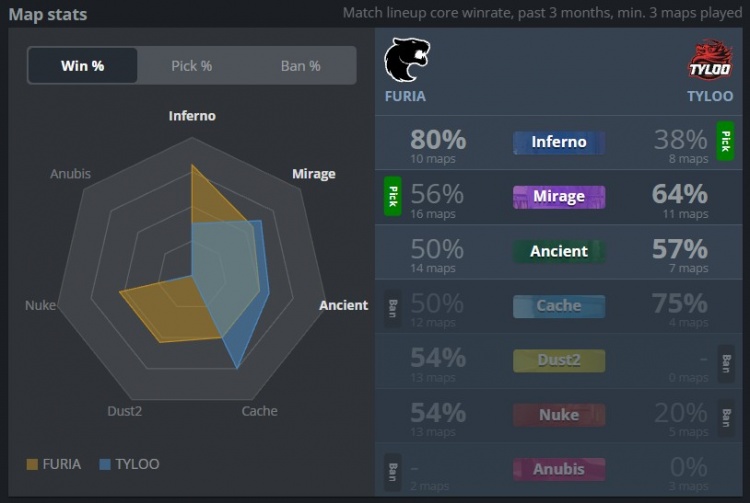The image size is (750, 503).
Task: Open the TYLOO team name link
Action: tap(710, 96)
